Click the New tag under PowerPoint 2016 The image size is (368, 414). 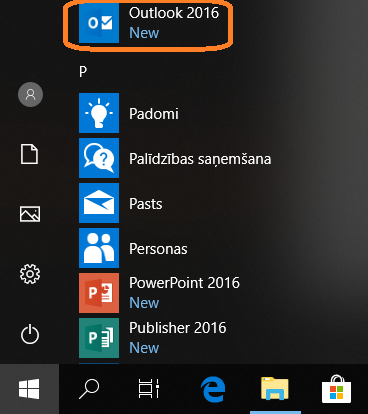coord(144,303)
